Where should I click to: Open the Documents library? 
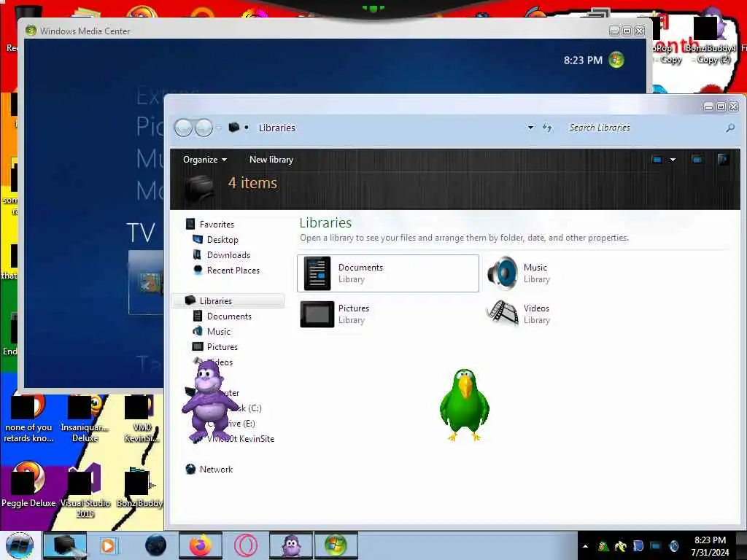coord(387,273)
